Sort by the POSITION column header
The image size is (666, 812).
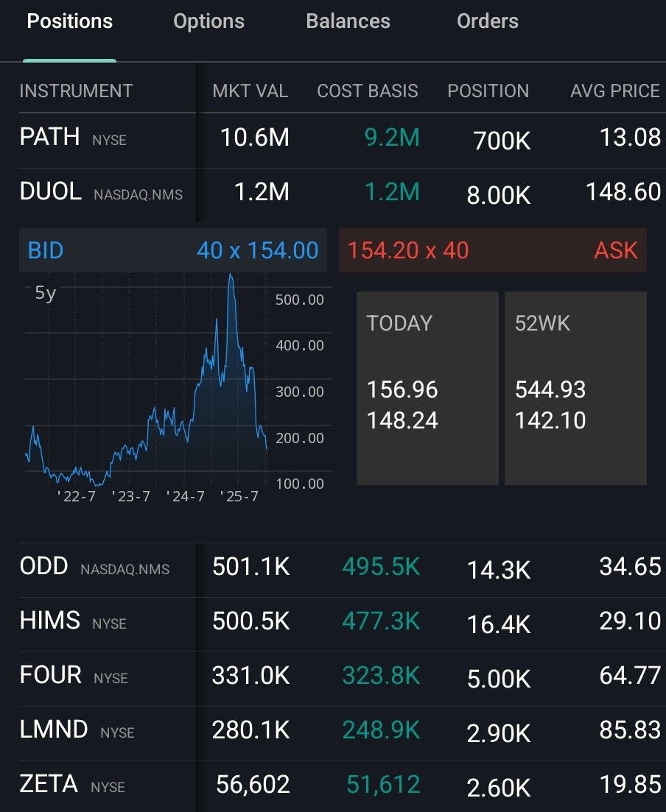[x=488, y=91]
